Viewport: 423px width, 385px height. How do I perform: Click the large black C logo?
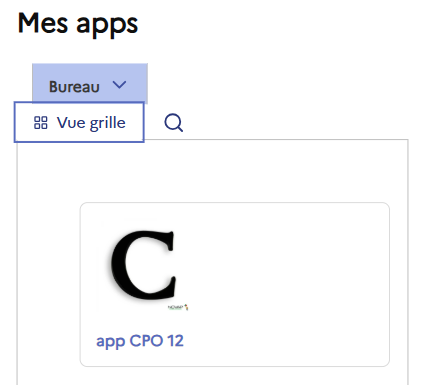pyautogui.click(x=143, y=265)
